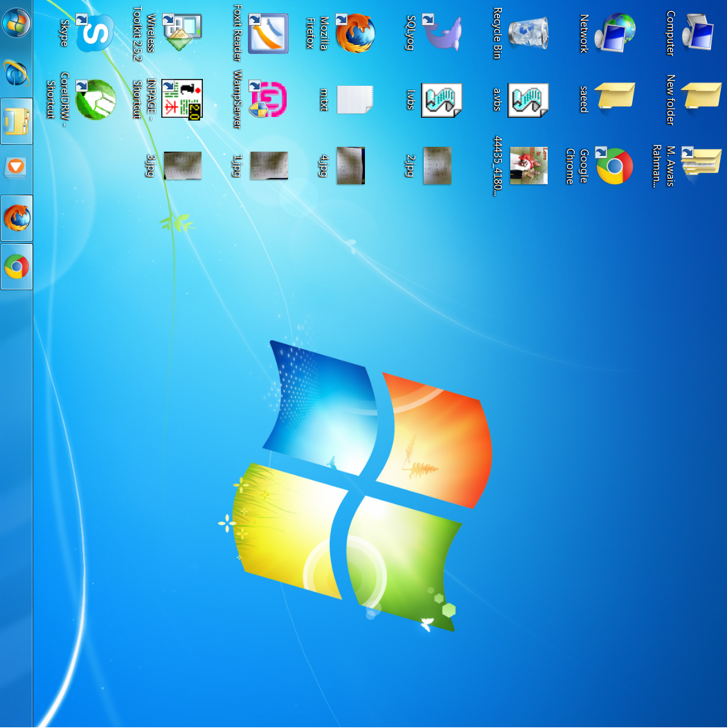Image resolution: width=727 pixels, height=728 pixels.
Task: Open Wireless Toolkit 2.5.2 shortcut
Action: coord(181,33)
